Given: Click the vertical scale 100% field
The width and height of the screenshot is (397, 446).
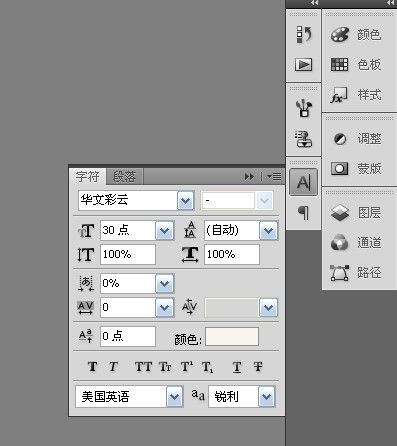Looking at the screenshot, I should 128,254.
